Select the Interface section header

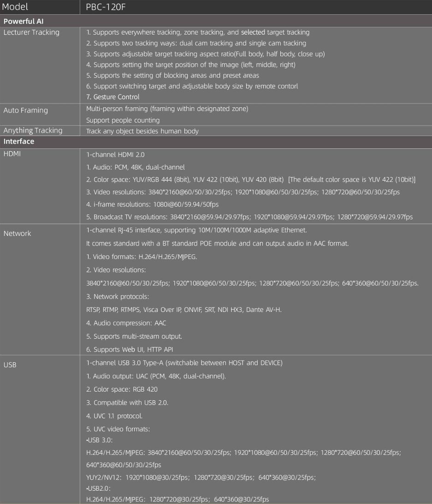pyautogui.click(x=18, y=141)
